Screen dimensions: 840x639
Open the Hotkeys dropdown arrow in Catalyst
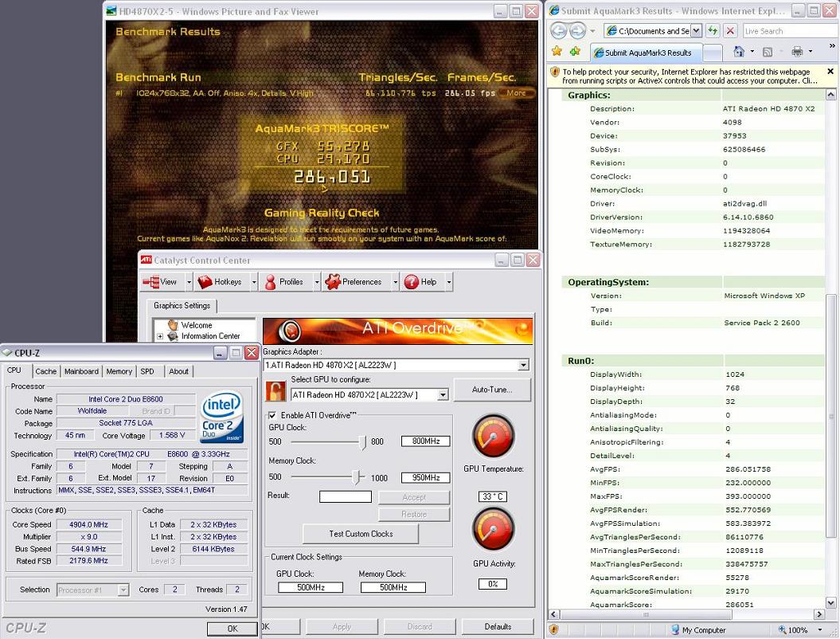255,282
